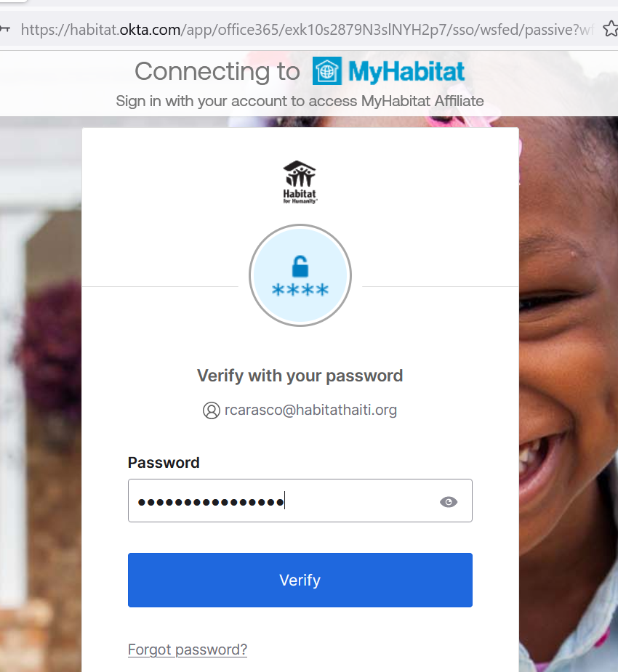Click the key icon left of the URL
The width and height of the screenshot is (618, 672).
[4, 29]
